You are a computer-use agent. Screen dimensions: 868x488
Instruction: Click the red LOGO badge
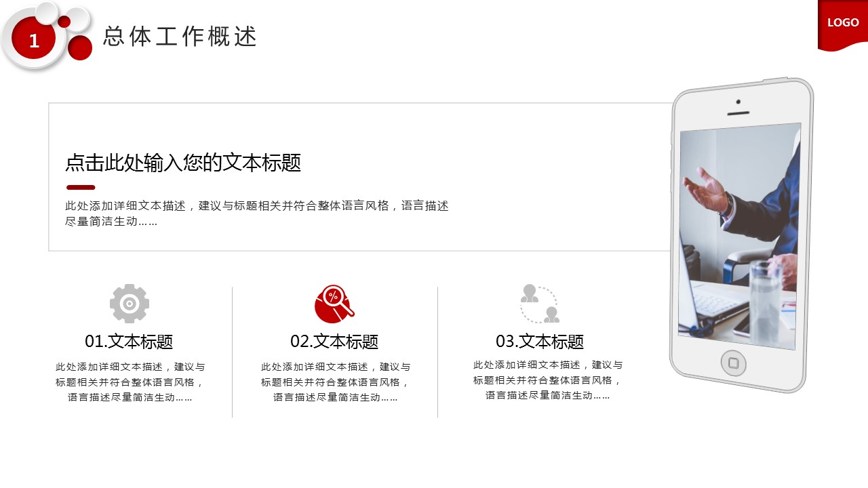(x=843, y=25)
